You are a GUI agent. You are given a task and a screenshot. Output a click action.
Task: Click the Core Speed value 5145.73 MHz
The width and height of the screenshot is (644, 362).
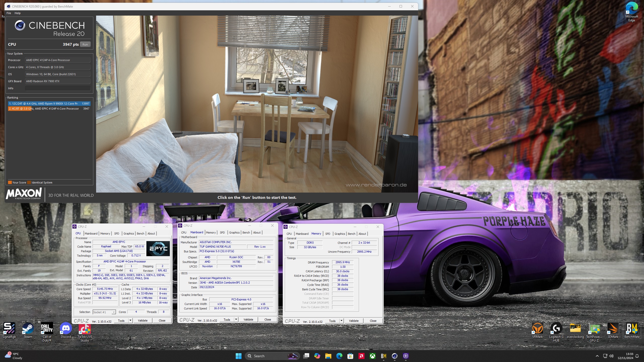(x=105, y=289)
